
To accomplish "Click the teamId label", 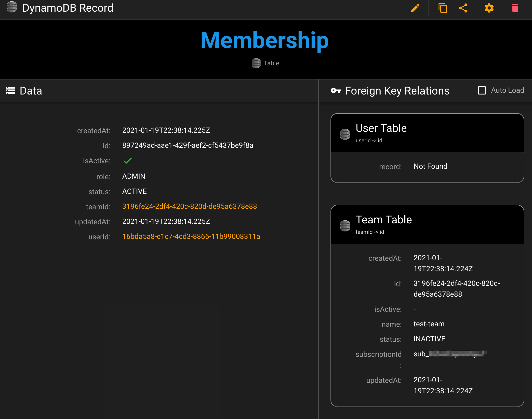I will click(98, 207).
